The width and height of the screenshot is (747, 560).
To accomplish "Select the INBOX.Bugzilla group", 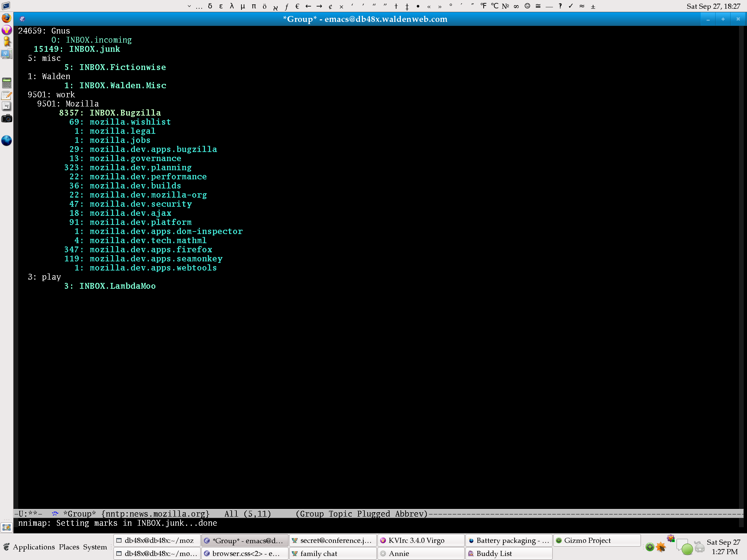I will [x=125, y=113].
